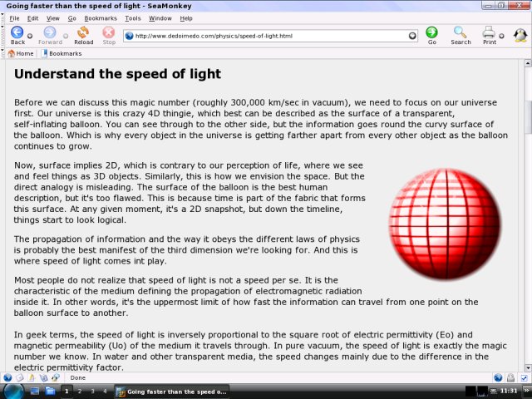Click the keyboard layout tray icon

(x=494, y=392)
